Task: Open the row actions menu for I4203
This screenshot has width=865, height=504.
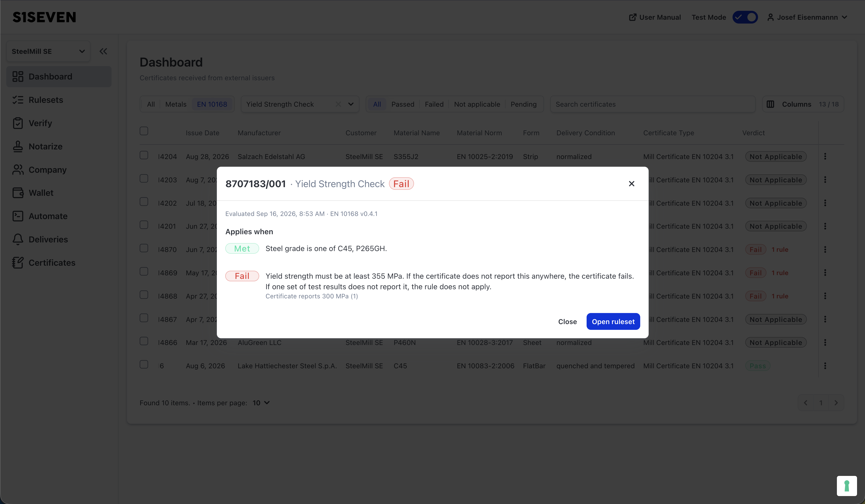Action: point(825,180)
